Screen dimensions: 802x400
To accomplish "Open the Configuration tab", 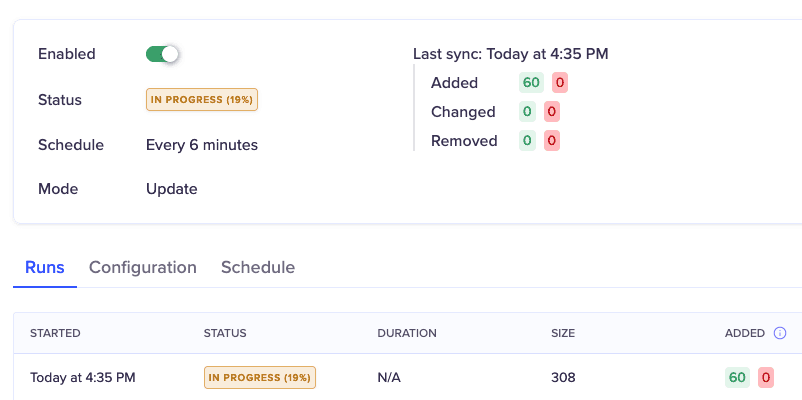I will (x=142, y=267).
